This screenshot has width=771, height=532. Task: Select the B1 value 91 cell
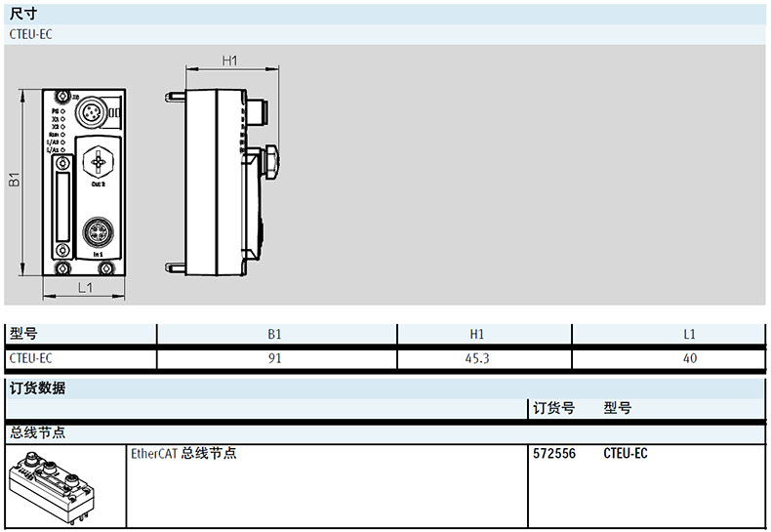pos(275,358)
